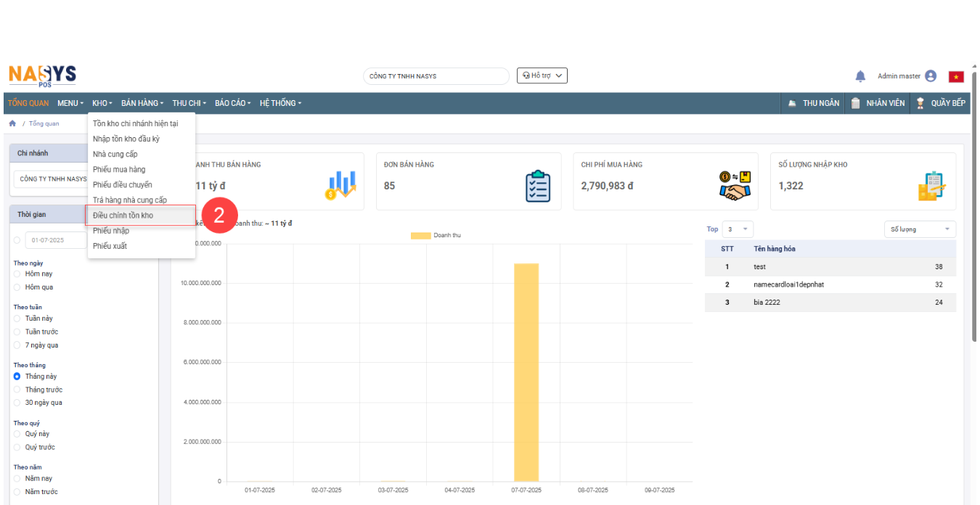Screen dimensions: 980x505
Task: Open the Top 3 count dropdown
Action: coord(738,229)
